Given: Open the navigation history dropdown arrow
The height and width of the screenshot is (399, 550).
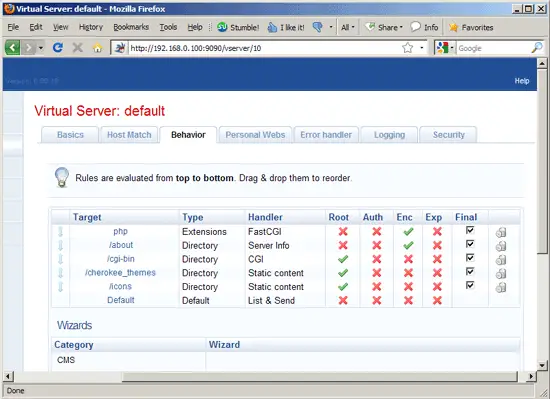Looking at the screenshot, I should (41, 48).
